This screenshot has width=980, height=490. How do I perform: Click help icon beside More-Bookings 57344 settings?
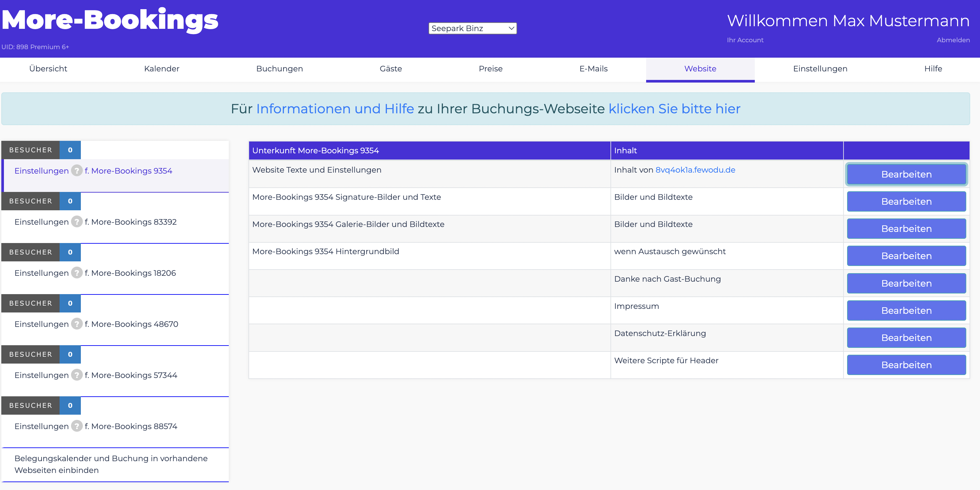coord(77,375)
